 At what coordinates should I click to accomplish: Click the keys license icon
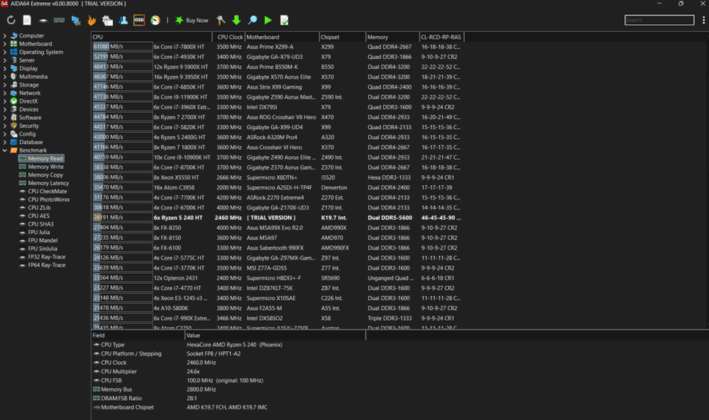(221, 20)
